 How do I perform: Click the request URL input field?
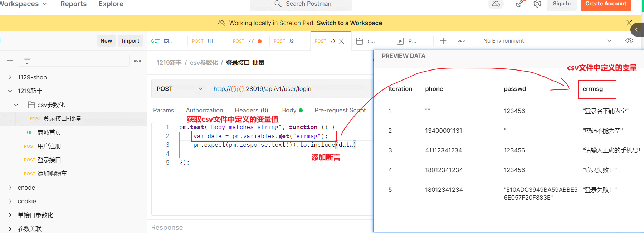(291, 89)
